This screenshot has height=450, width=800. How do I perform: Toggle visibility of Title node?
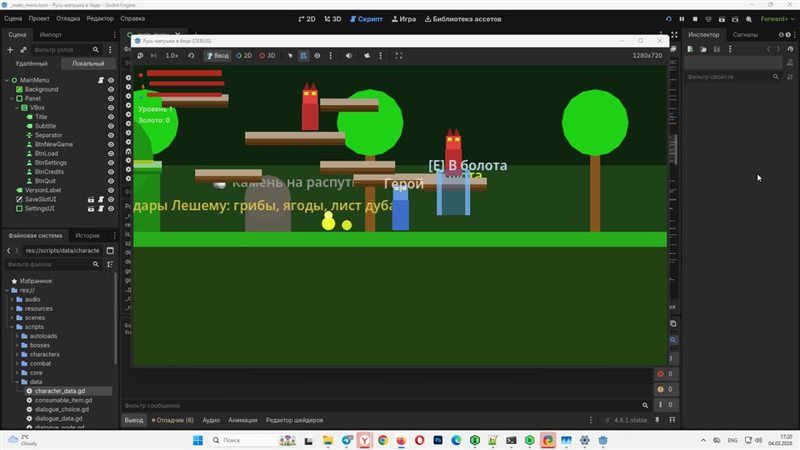pos(111,117)
